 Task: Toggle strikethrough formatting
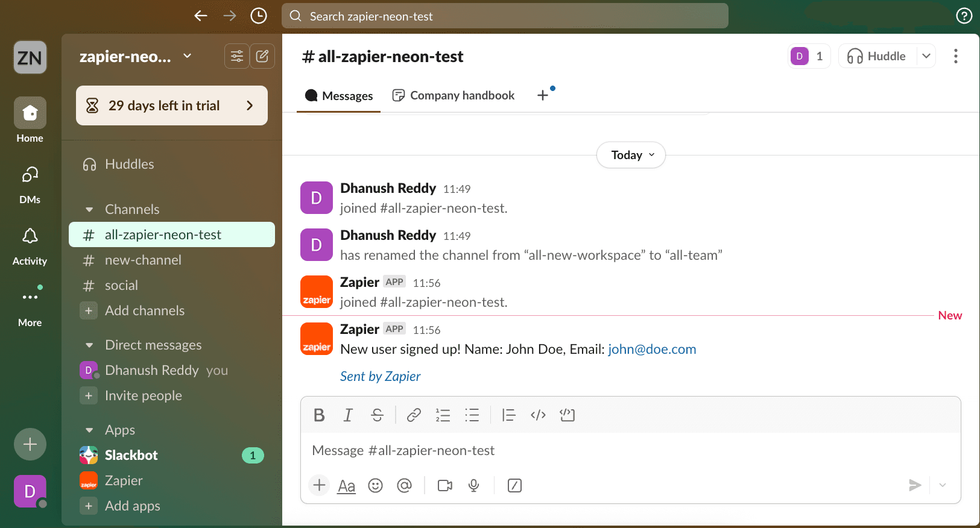[377, 415]
